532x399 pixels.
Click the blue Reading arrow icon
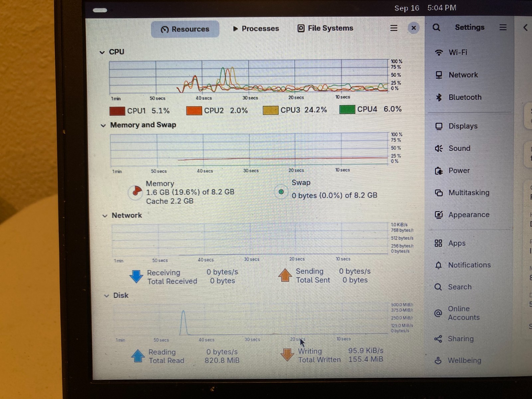(x=138, y=356)
